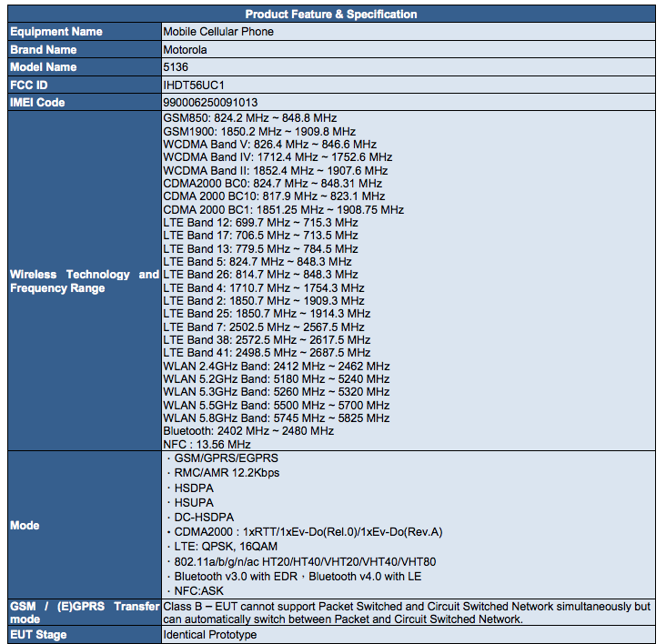This screenshot has width=666, height=644.
Task: Click the Product Feature & Specification header
Action: (331, 14)
